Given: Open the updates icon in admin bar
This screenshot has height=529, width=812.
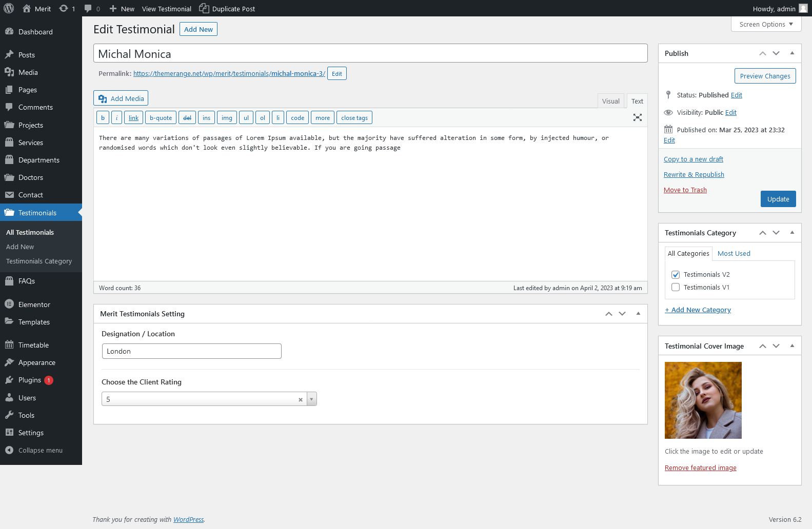Looking at the screenshot, I should tap(64, 8).
